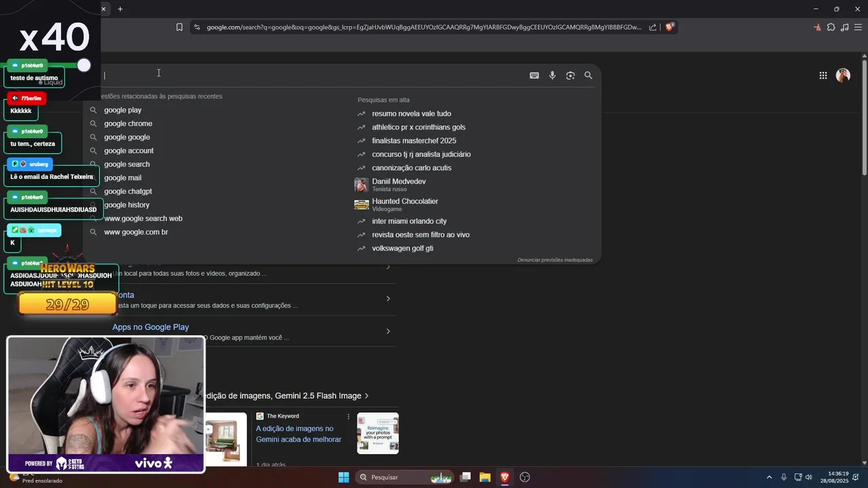Open trending 'finalistas masterchef 2025'

pyautogui.click(x=414, y=140)
